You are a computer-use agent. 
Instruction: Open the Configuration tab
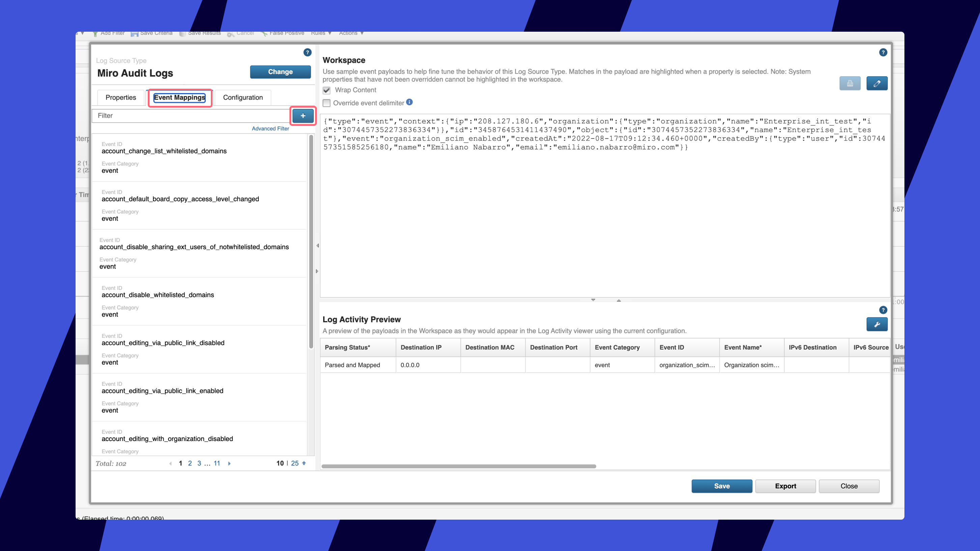point(243,97)
